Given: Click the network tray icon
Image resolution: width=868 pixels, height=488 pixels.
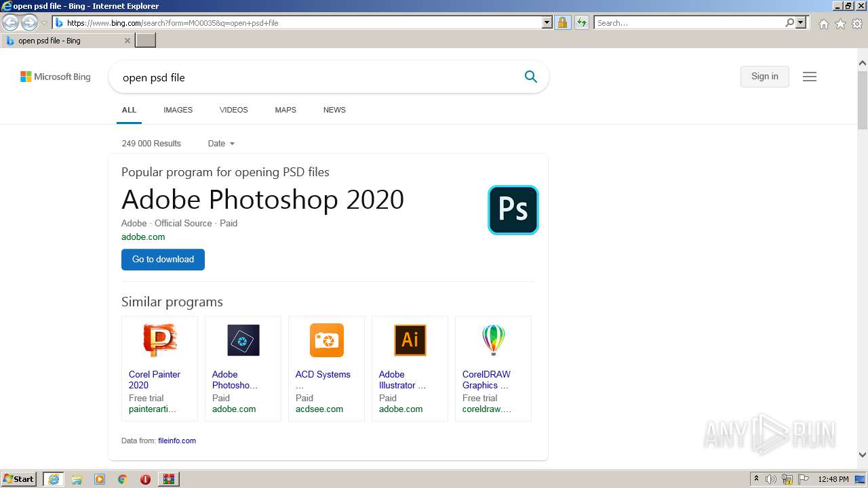Looking at the screenshot, I should 787,479.
